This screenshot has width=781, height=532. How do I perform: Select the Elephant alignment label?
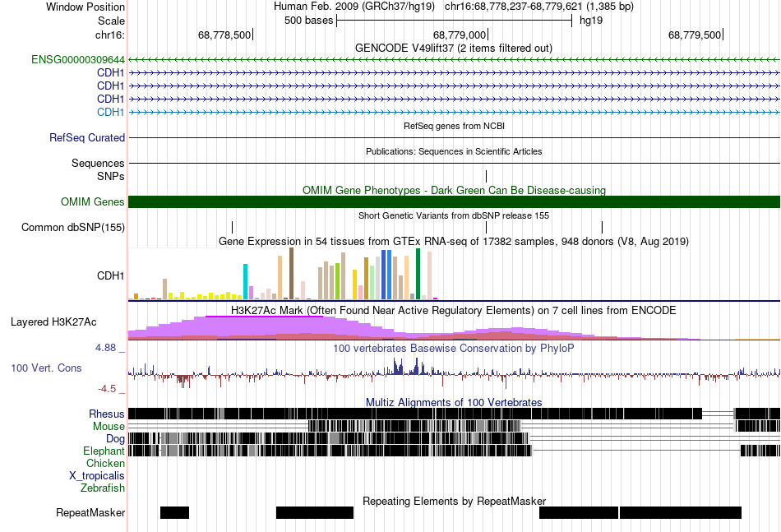coord(104,451)
